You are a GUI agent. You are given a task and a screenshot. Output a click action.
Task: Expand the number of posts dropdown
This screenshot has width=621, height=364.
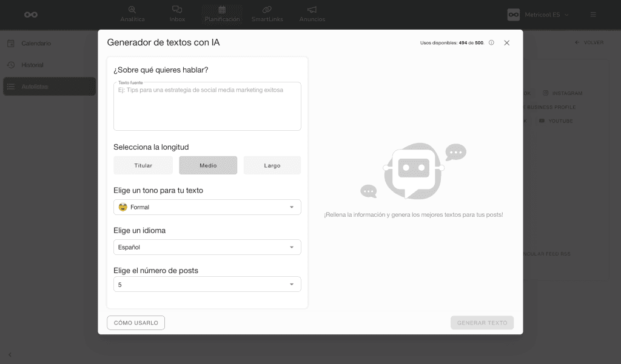coord(207,284)
